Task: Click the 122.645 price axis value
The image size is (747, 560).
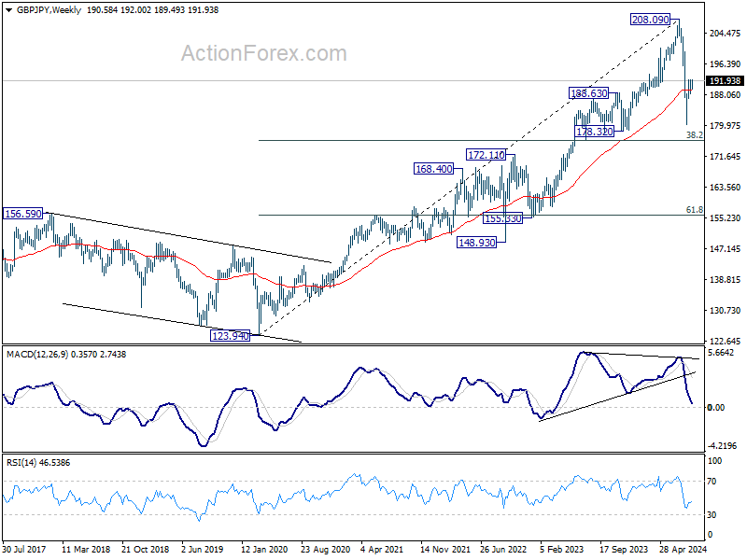Action: click(x=725, y=341)
